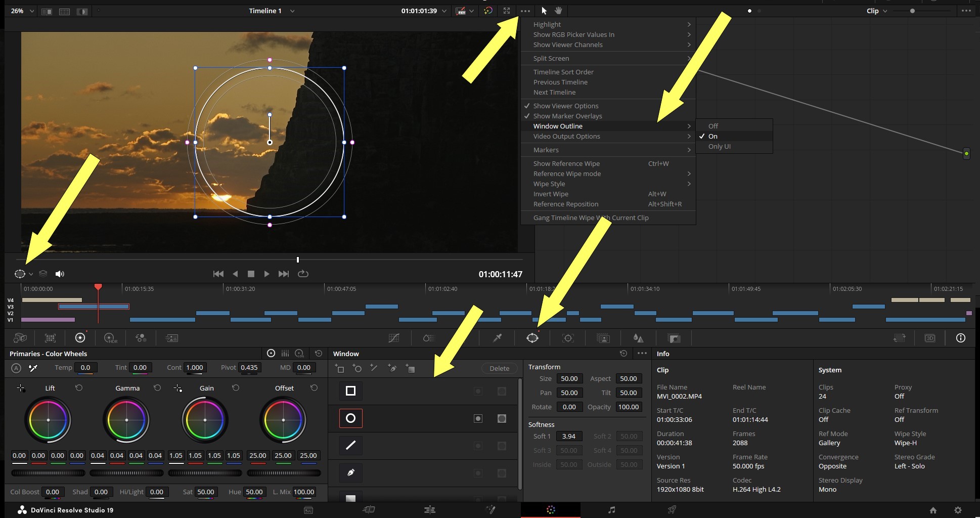Screen dimensions: 980x518
Task: Click Invert Wipe menu entry
Action: (x=608, y=194)
